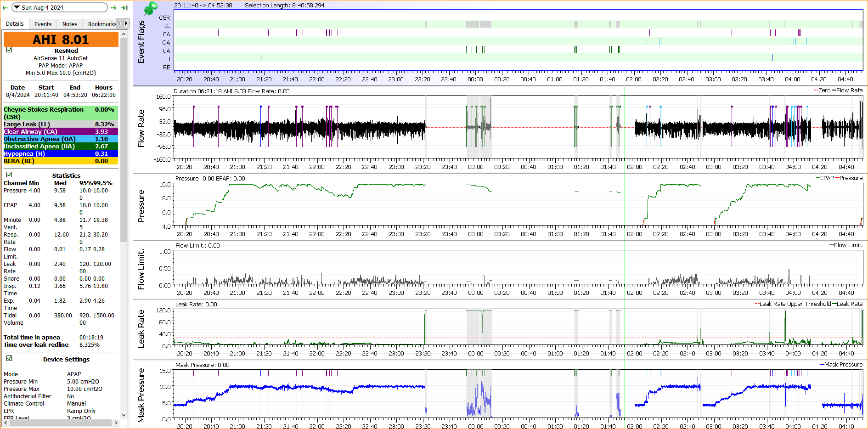Click the EPAP legend entry on Pressure graph
This screenshot has height=429, width=868.
click(x=824, y=178)
